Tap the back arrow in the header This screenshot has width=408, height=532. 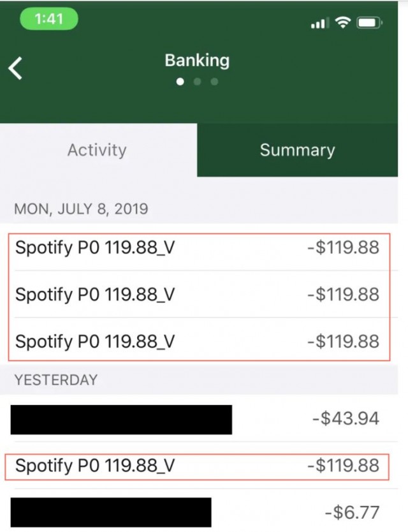tap(16, 68)
